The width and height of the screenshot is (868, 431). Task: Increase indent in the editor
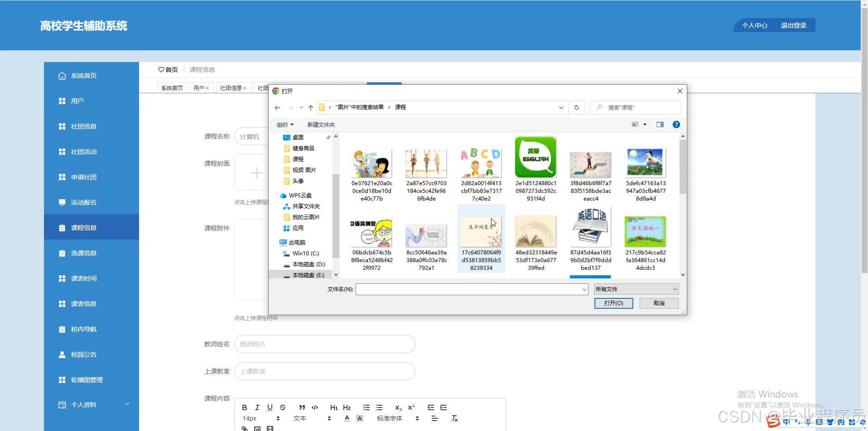pyautogui.click(x=444, y=407)
